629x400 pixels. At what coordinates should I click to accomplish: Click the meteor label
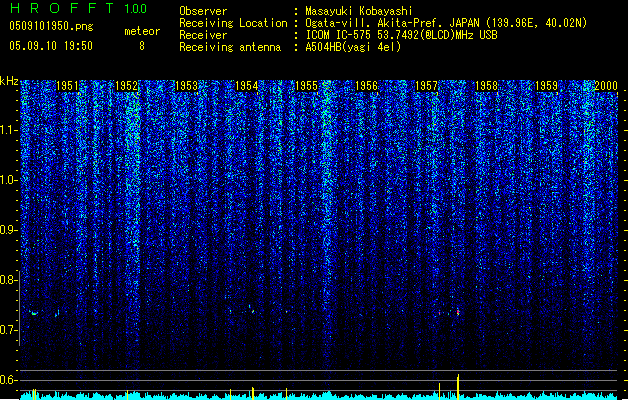click(x=142, y=31)
